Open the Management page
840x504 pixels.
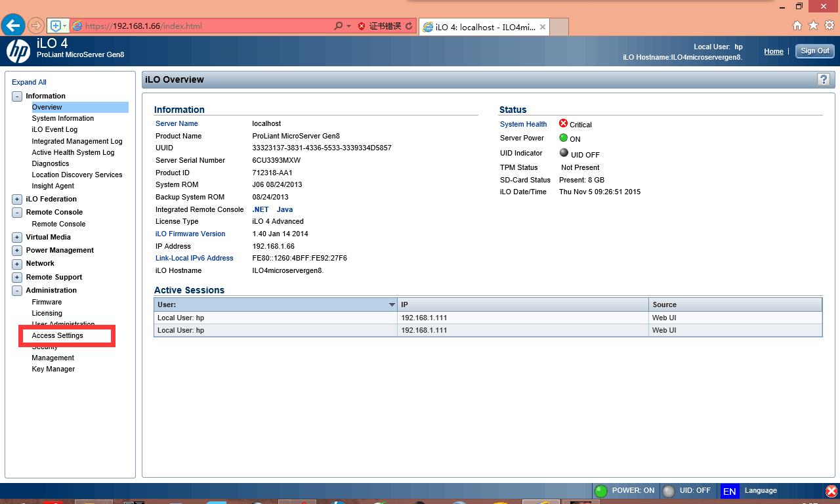coord(52,358)
